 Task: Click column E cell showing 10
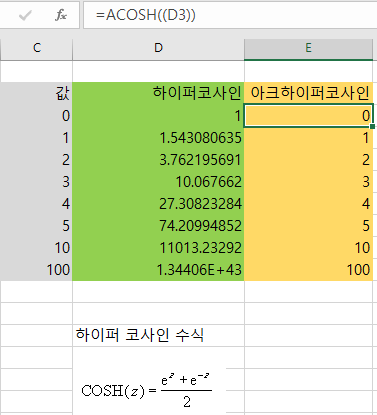pyautogui.click(x=308, y=248)
